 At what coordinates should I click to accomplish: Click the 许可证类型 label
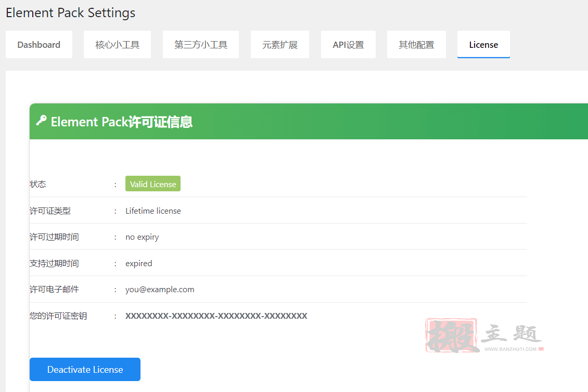click(50, 211)
